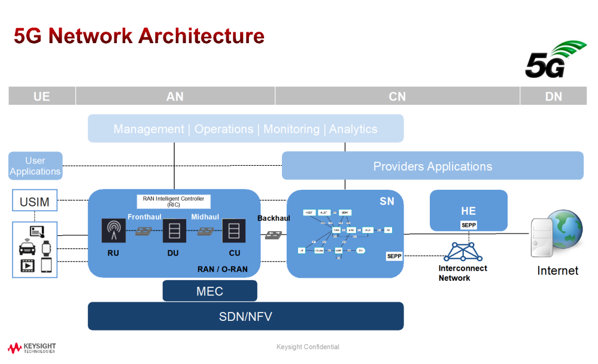This screenshot has width=598, height=364.
Task: Select the UE header segment
Action: pos(42,96)
